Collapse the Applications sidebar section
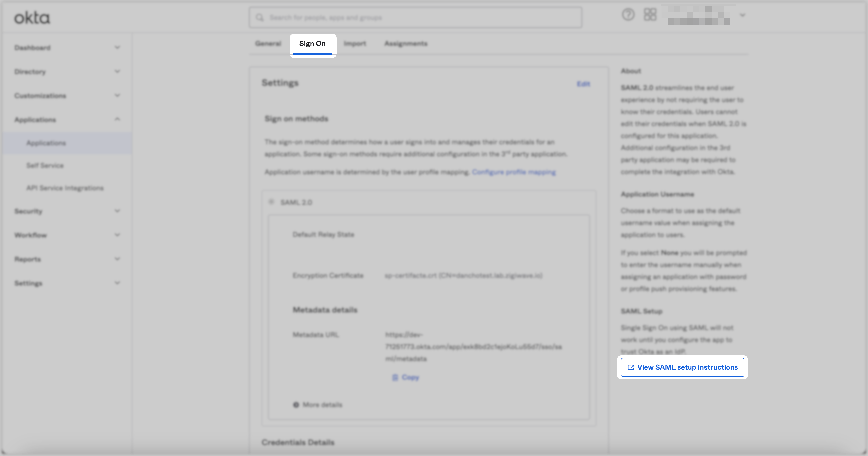Screen dimensions: 868x456 point(117,119)
